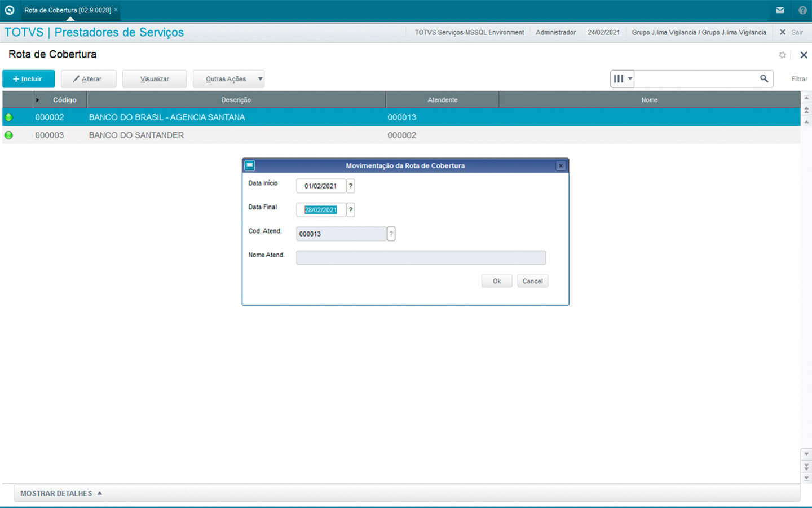Open the mail envelope icon
The height and width of the screenshot is (508, 812).
pyautogui.click(x=780, y=10)
